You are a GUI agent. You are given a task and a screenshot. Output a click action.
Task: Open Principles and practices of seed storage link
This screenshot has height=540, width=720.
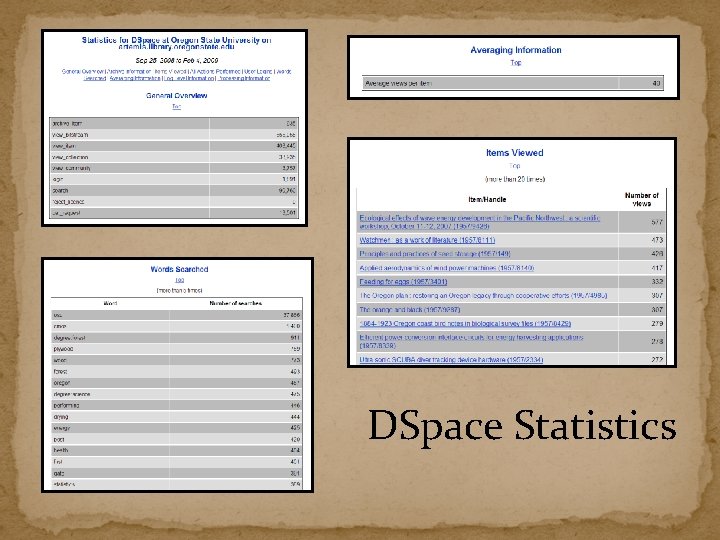[434, 253]
